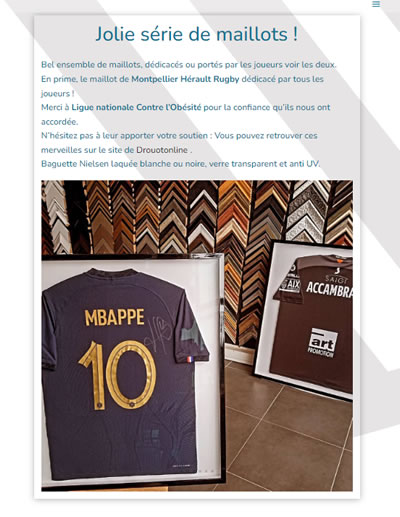Click the "N'hésitez pas à leur apporter" sentence
This screenshot has width=400, height=517.
click(x=179, y=143)
